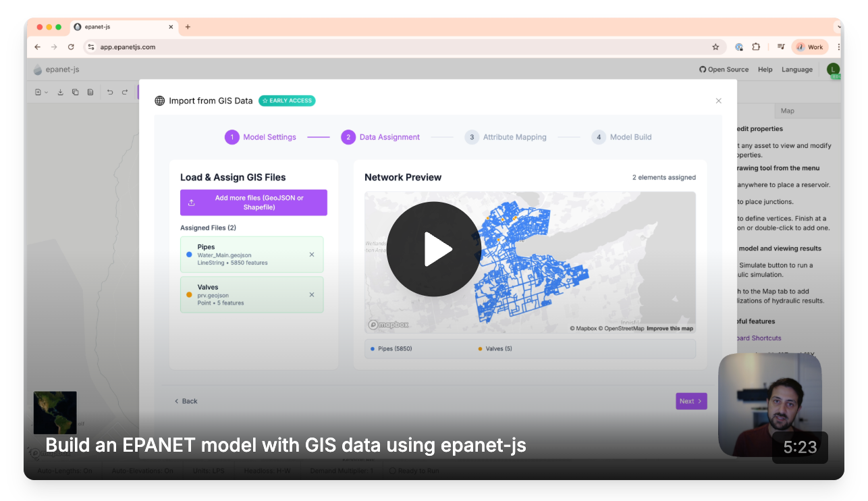The width and height of the screenshot is (868, 501).
Task: Click the presenter webcam thumbnail
Action: (x=769, y=404)
